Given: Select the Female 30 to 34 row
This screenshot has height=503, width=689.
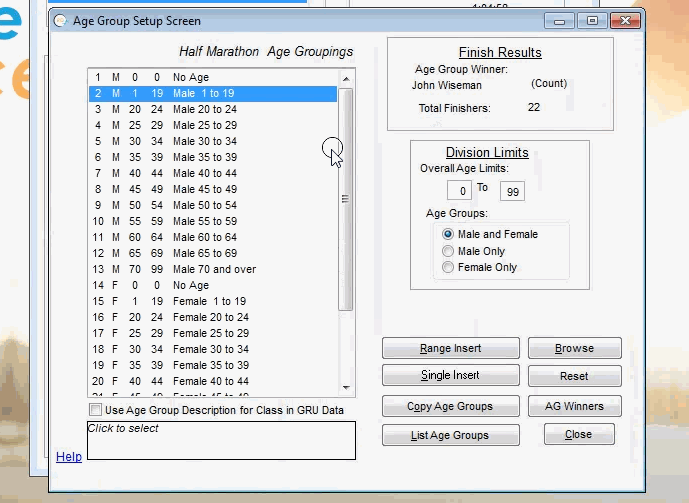Looking at the screenshot, I should click(213, 349).
